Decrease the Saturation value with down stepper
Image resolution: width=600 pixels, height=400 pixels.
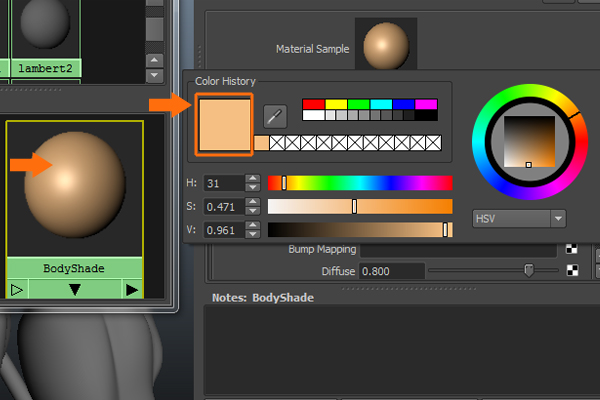pyautogui.click(x=253, y=211)
